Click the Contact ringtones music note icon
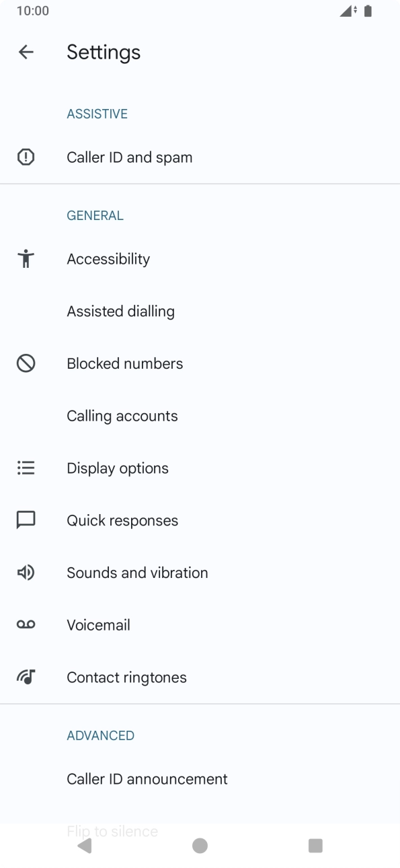Viewport: 400px width, 868px height. point(26,677)
